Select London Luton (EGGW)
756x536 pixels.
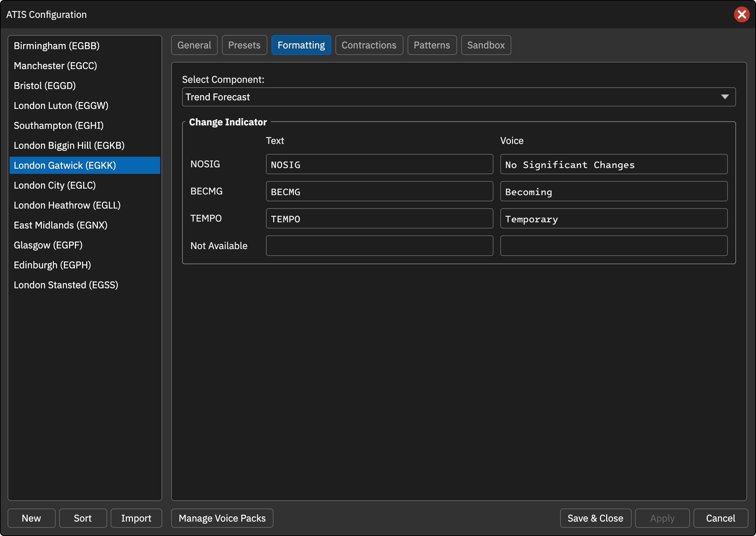click(85, 105)
